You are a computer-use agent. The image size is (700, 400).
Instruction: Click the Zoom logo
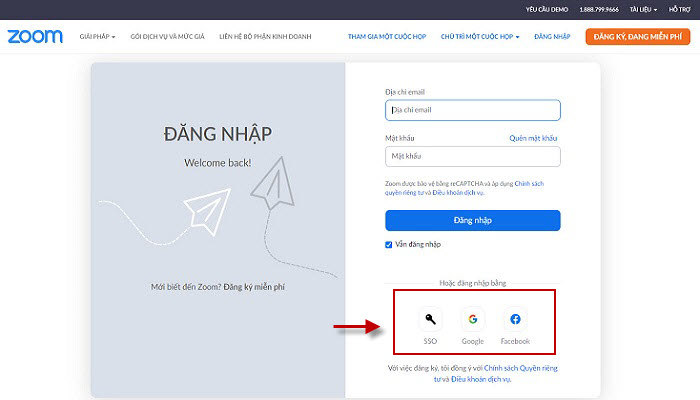coord(35,37)
